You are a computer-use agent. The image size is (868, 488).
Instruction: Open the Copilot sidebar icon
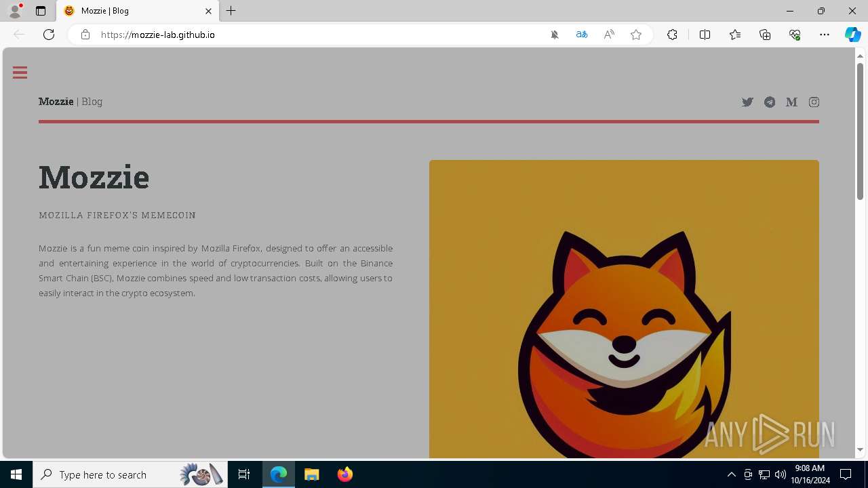pyautogui.click(x=852, y=35)
